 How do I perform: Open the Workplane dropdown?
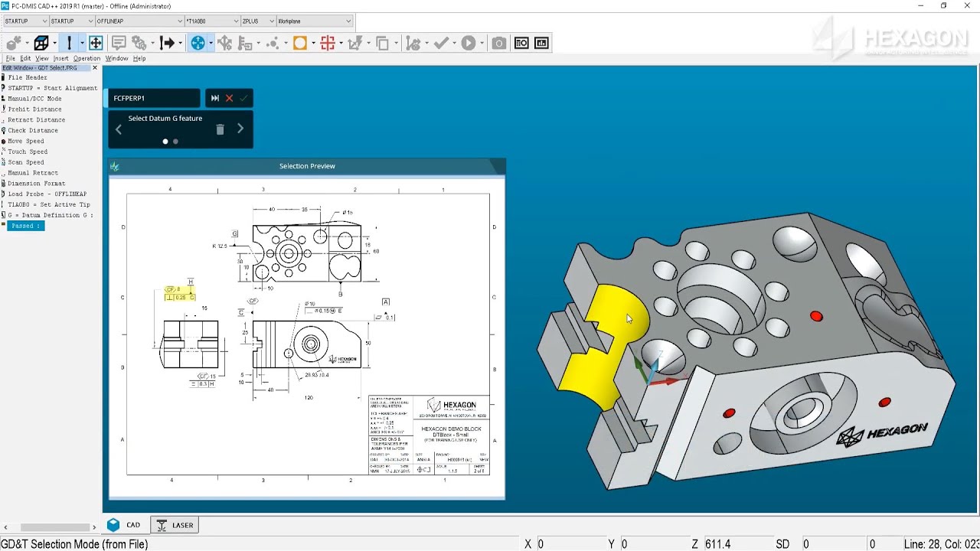(x=315, y=21)
